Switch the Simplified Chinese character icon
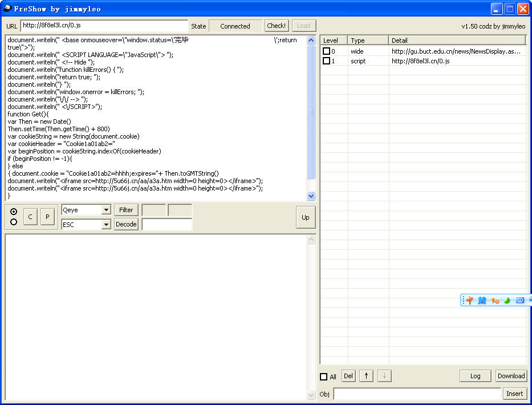 pyautogui.click(x=482, y=300)
